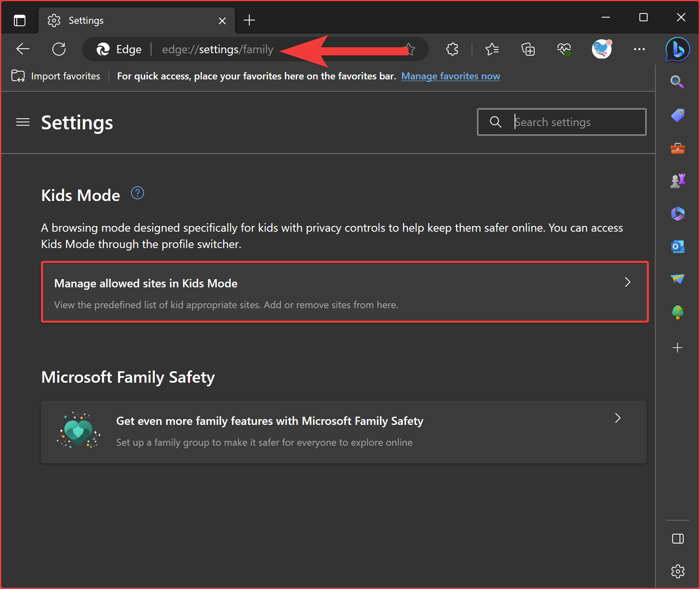Screen dimensions: 700x589
Task: Maximize the Edge window
Action: (644, 17)
